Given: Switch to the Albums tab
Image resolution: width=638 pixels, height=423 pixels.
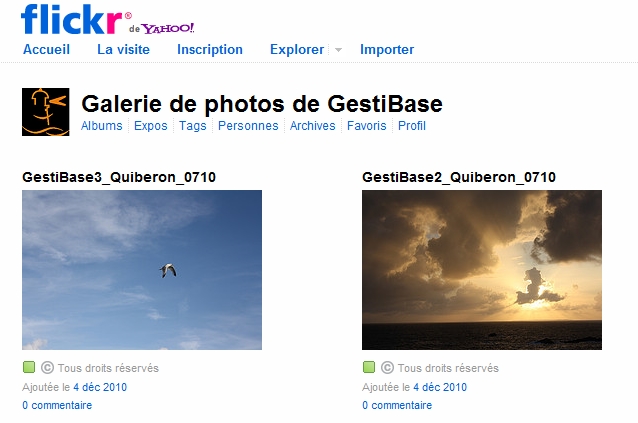Looking at the screenshot, I should click(102, 126).
